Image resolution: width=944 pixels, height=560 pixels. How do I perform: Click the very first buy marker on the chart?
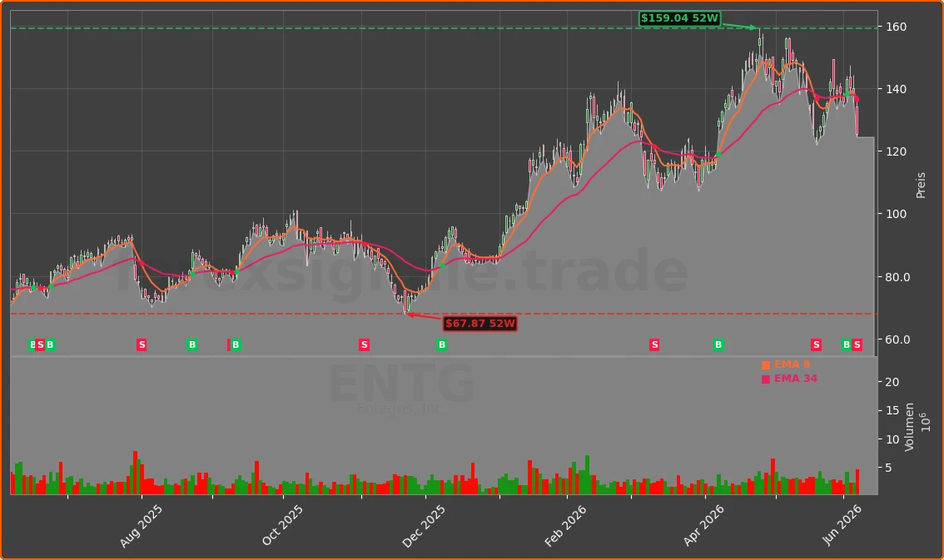point(32,344)
